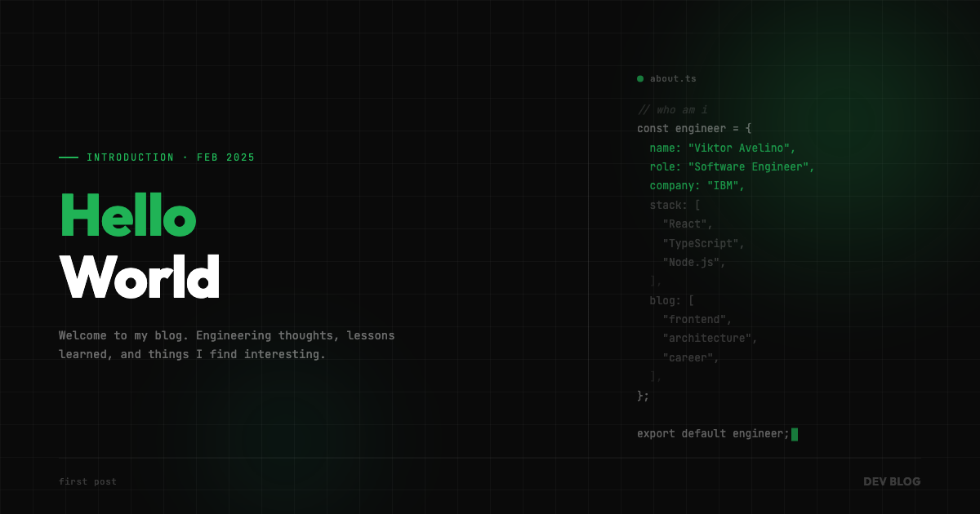Collapse the stack array line
The image size is (980, 514).
[675, 205]
